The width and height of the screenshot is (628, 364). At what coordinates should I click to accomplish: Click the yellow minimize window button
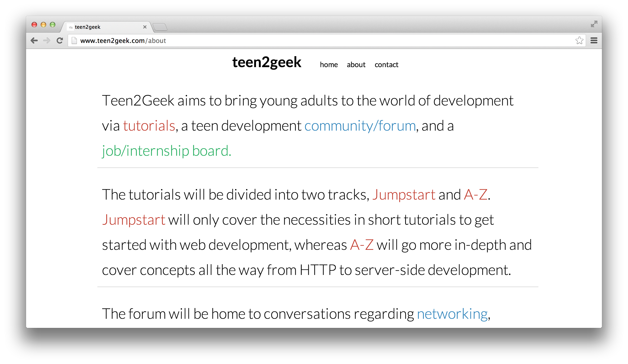(43, 24)
